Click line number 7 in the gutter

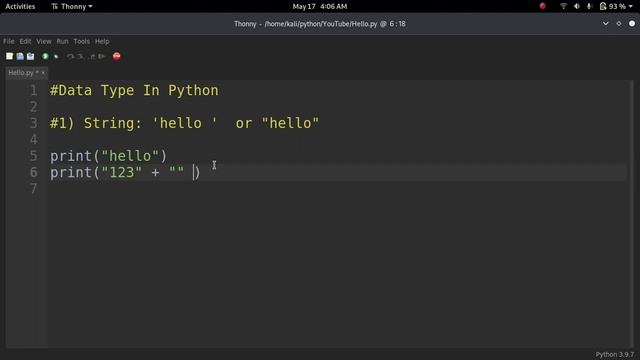(x=33, y=189)
